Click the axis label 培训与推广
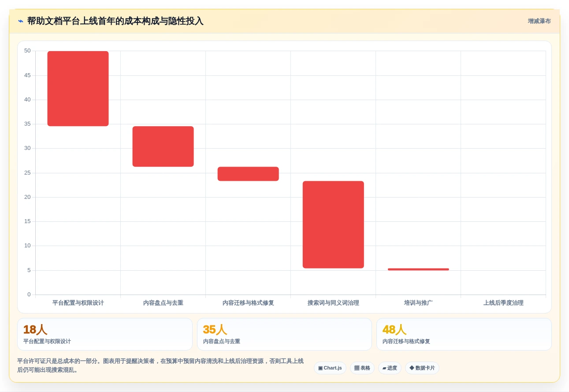 (418, 303)
